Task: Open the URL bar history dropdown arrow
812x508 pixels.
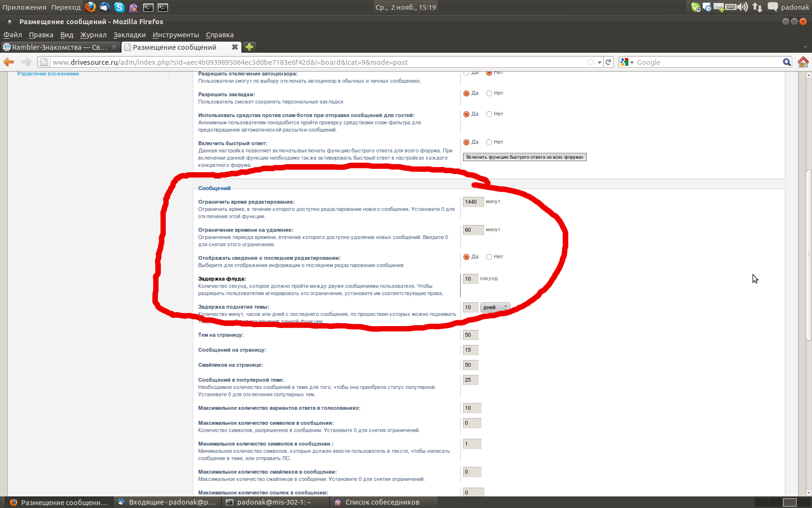Action: point(599,62)
